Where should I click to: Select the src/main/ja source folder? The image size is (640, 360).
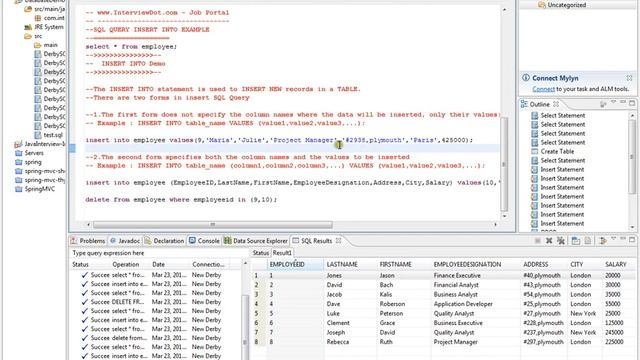[49, 9]
